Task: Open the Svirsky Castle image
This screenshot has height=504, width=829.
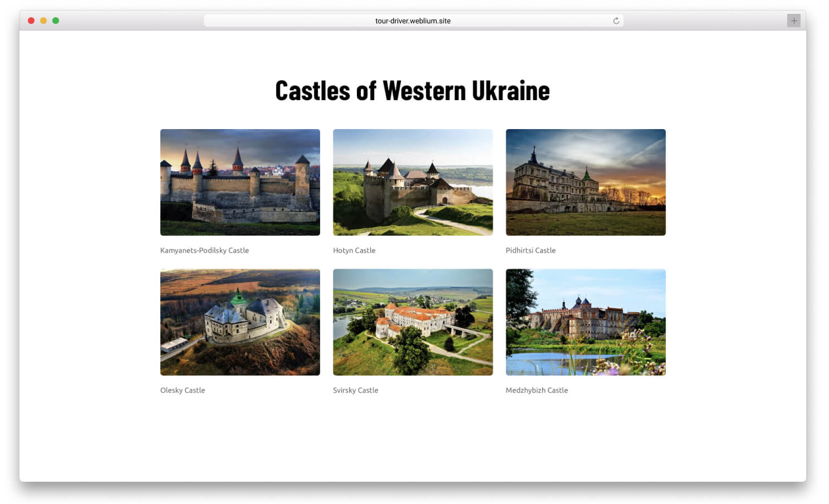Action: pos(413,322)
